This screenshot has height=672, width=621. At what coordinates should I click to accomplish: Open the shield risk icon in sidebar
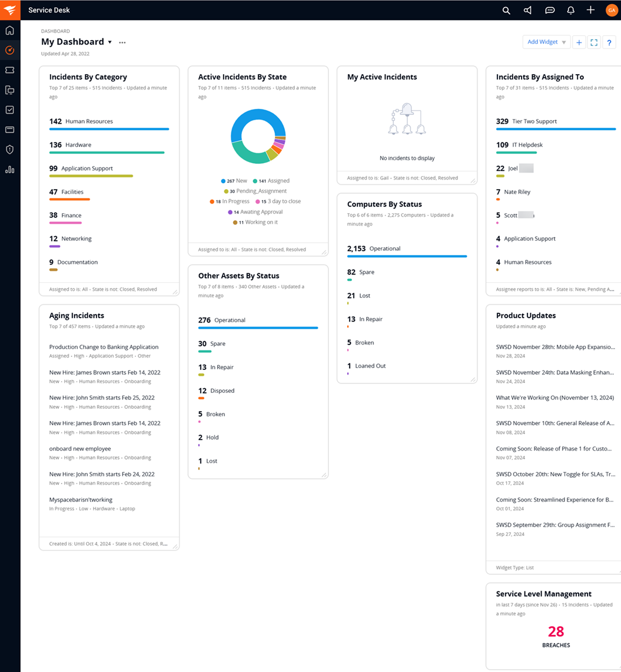point(9,150)
